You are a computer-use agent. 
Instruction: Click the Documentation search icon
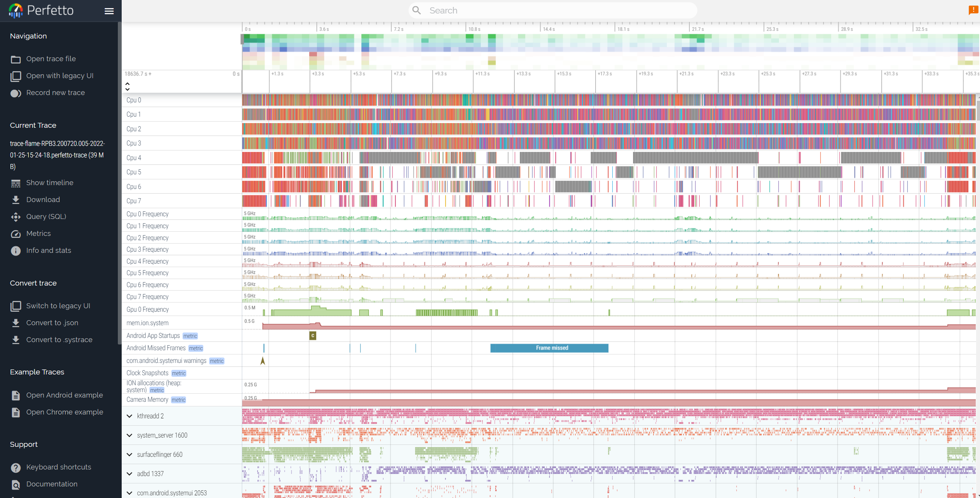pyautogui.click(x=16, y=485)
